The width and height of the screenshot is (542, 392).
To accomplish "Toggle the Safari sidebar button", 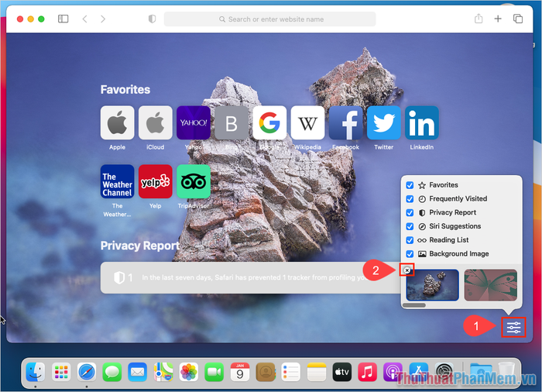I will point(63,19).
